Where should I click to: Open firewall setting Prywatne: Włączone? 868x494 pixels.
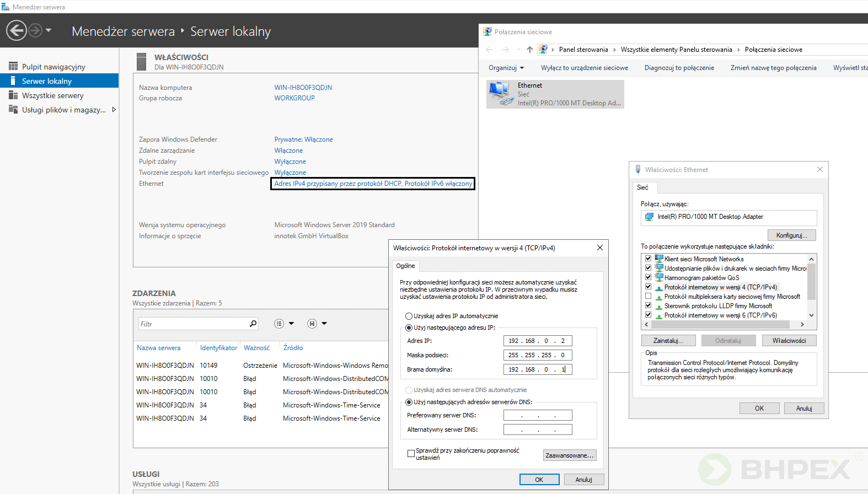(x=303, y=139)
